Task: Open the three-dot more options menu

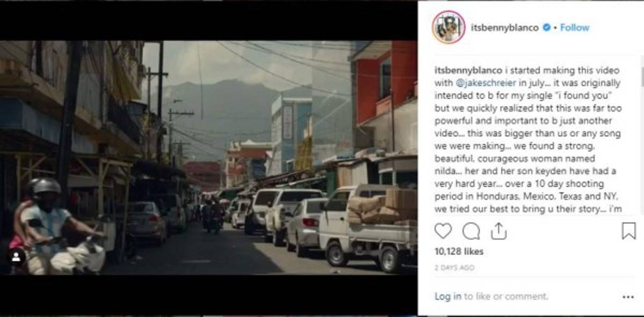Action: coord(628,297)
